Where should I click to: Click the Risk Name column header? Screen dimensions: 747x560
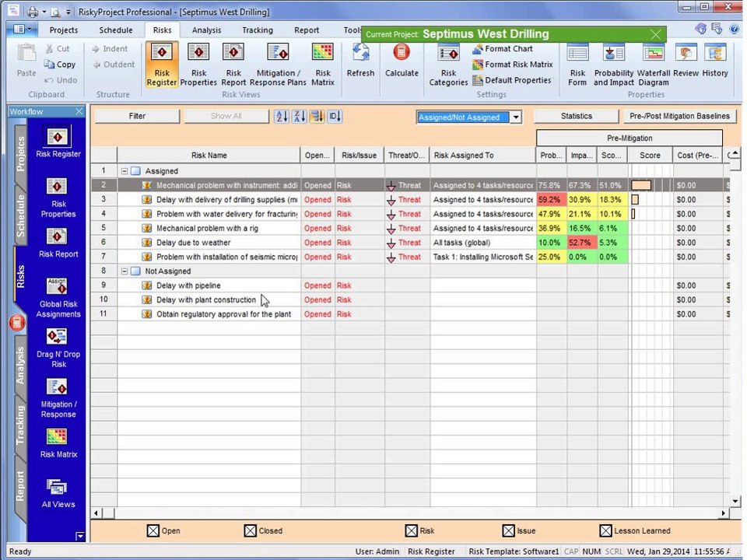[x=209, y=156]
